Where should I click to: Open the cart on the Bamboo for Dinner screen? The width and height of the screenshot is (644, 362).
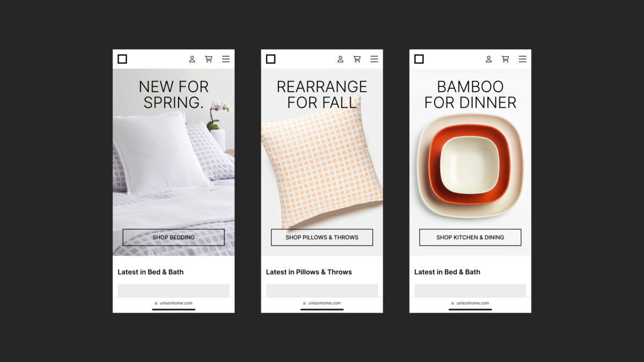505,59
